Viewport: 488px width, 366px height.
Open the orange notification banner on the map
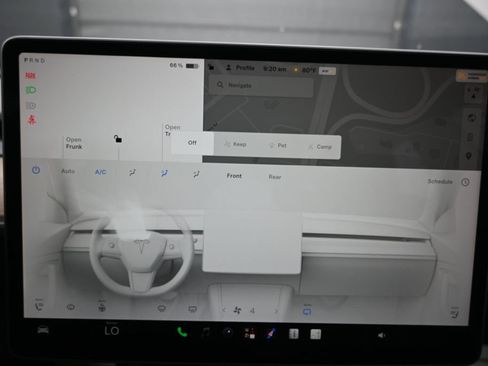(472, 76)
